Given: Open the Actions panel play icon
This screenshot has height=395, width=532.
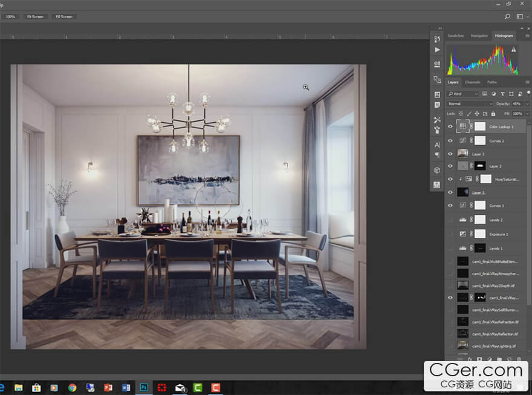Looking at the screenshot, I should [x=437, y=50].
